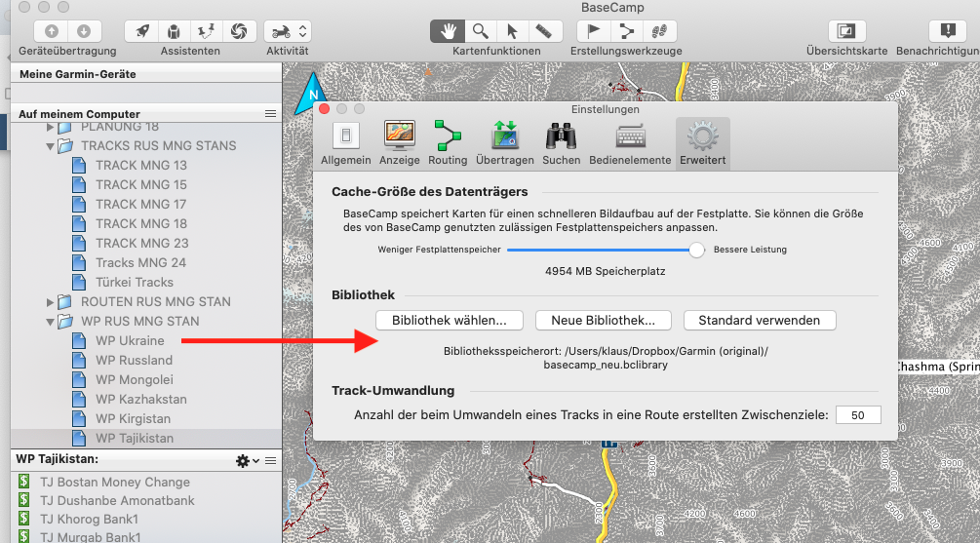Collapse the TRACKS RUS MNG STANS folder
Screen dimensions: 980x543
(x=50, y=146)
